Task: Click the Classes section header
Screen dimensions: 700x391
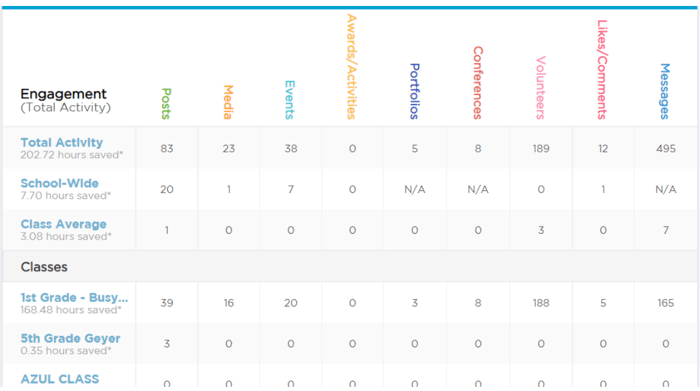Action: tap(44, 267)
